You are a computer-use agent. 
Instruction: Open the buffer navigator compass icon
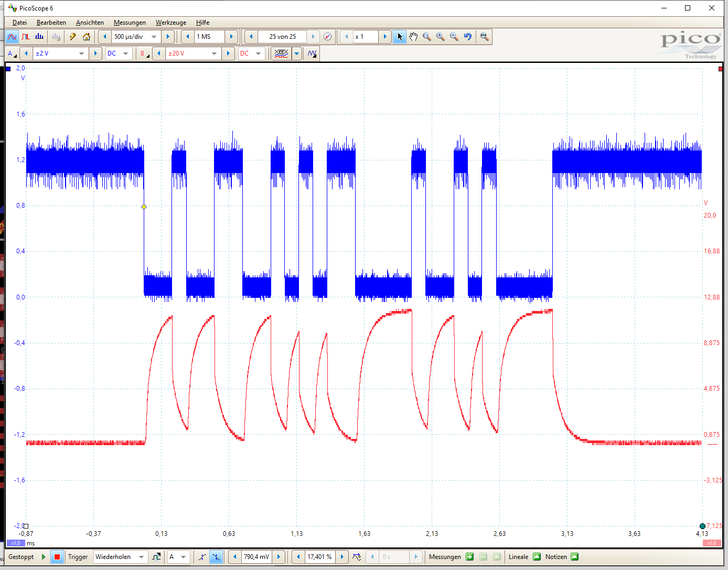327,37
